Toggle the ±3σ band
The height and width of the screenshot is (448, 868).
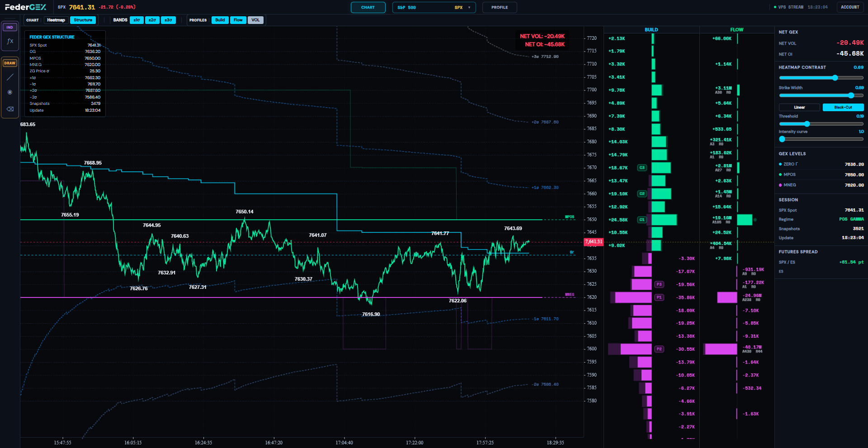click(168, 20)
